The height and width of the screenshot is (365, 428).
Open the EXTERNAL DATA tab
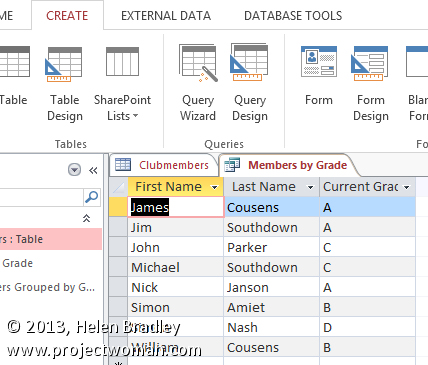[166, 16]
